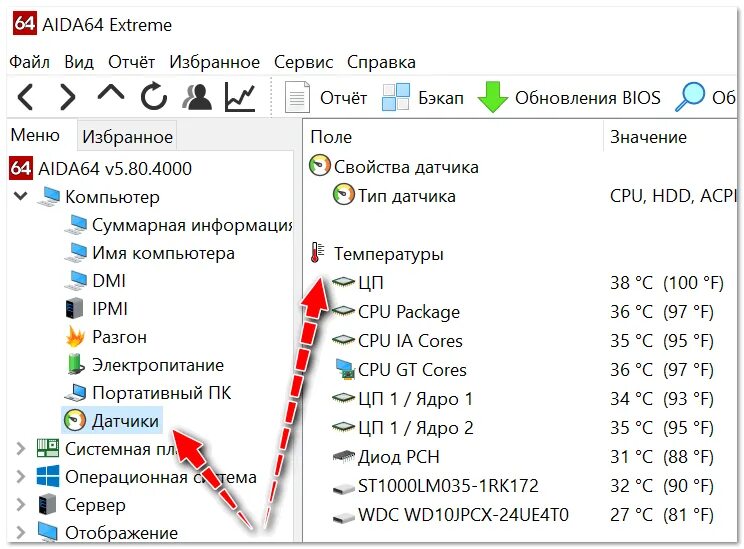Screen dimensions: 744x549
Task: Click the Электропитание battery icon
Action: 75,364
